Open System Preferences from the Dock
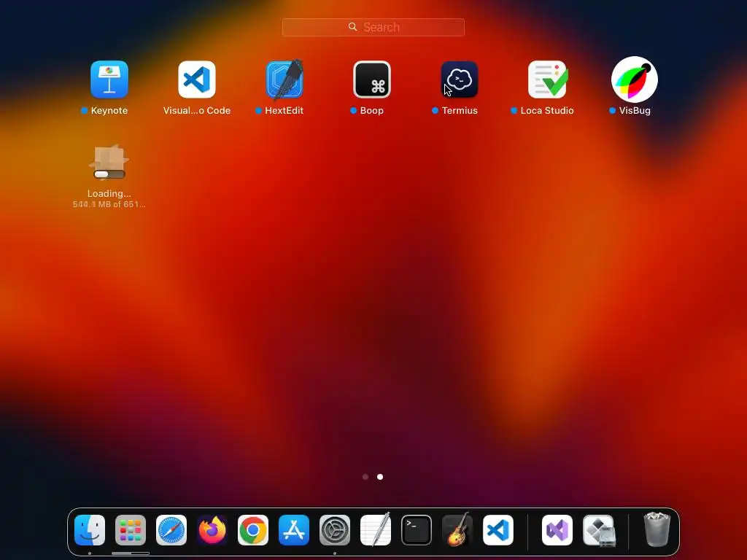The image size is (747, 560). 335,530
